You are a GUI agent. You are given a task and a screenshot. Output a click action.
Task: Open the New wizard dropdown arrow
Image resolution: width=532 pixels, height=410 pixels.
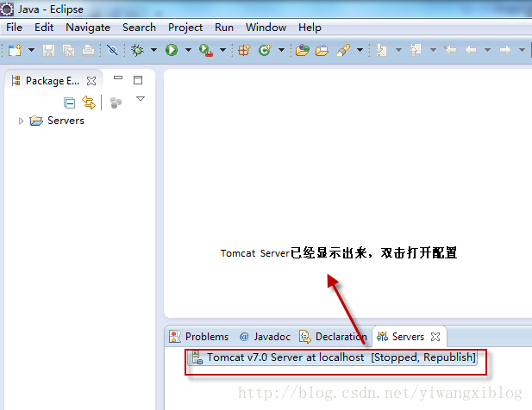click(x=31, y=50)
